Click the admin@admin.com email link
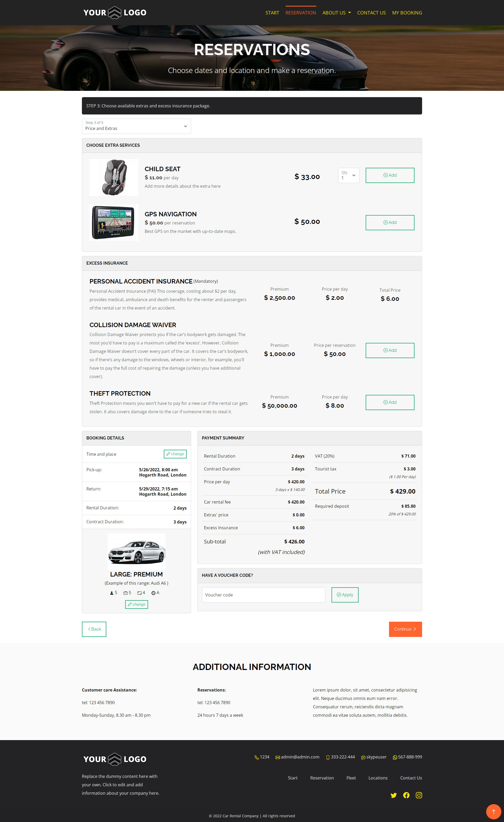The width and height of the screenshot is (504, 822). [300, 757]
